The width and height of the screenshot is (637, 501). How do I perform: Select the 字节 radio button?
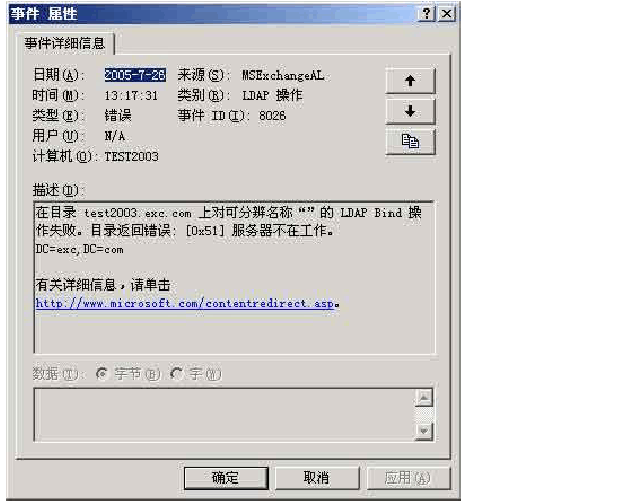click(101, 373)
